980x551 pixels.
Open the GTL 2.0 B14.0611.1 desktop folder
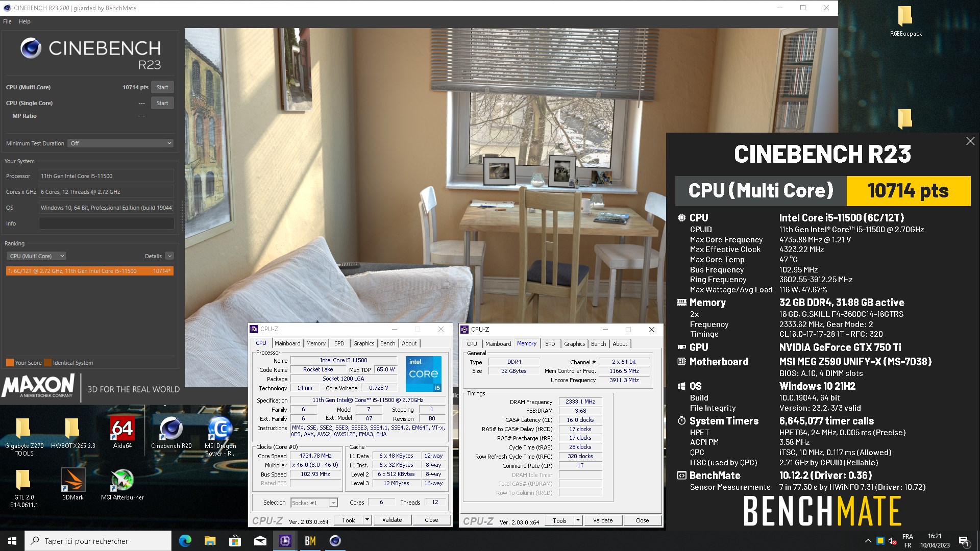click(x=23, y=488)
